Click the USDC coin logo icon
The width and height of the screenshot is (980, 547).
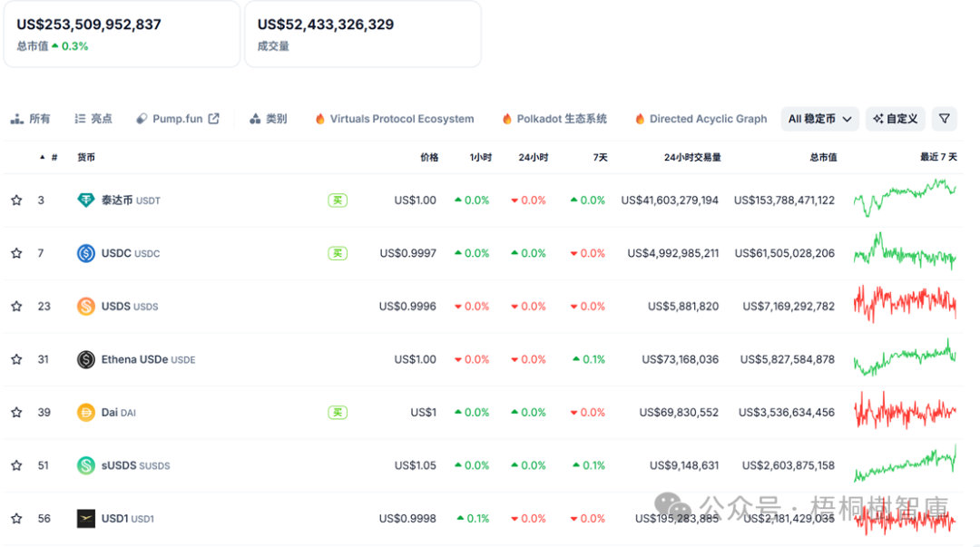coord(86,253)
